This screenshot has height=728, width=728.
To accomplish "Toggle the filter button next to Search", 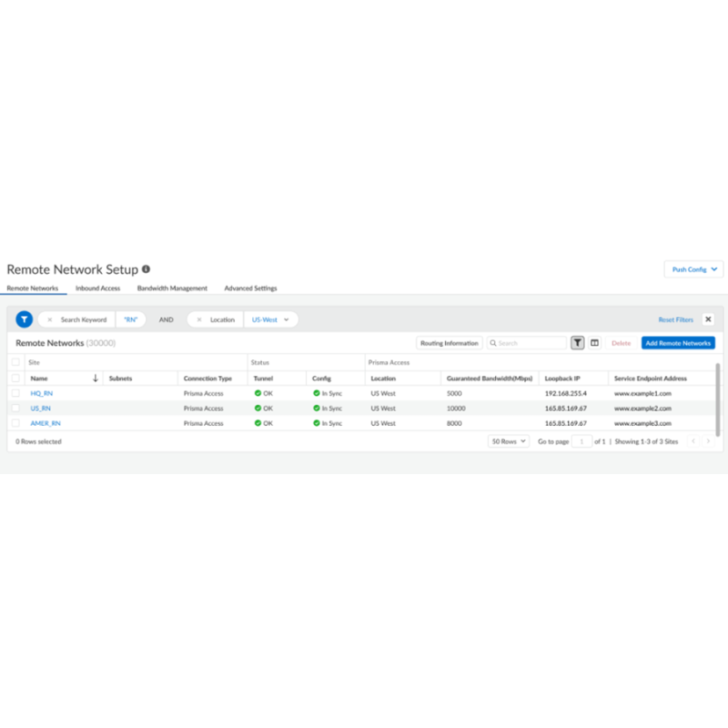I will [577, 343].
